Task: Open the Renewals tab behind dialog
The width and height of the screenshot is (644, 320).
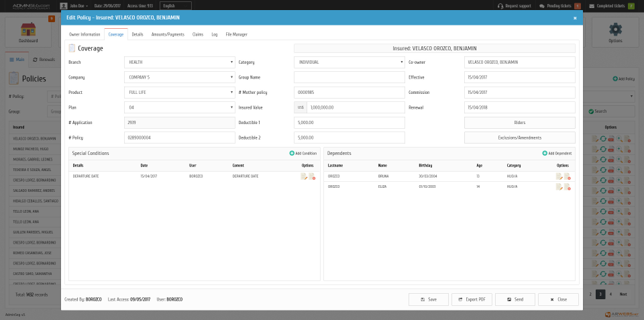Action: pos(44,60)
